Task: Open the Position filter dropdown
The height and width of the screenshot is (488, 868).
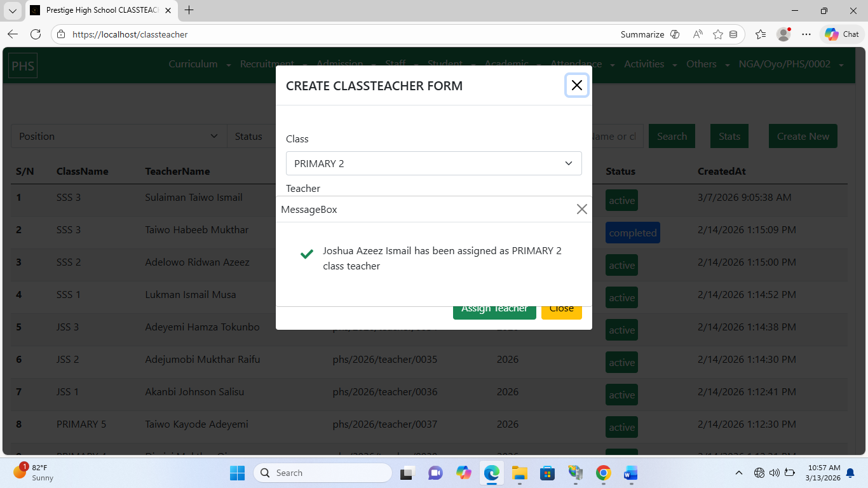Action: tap(118, 136)
